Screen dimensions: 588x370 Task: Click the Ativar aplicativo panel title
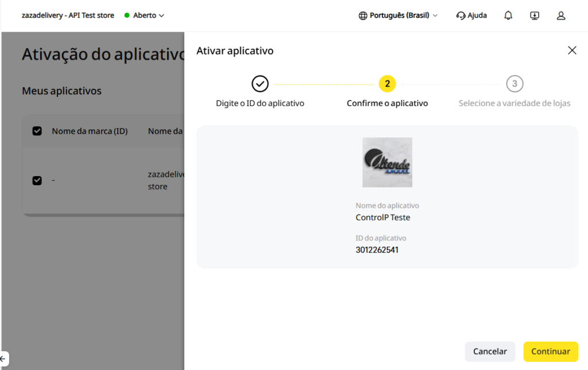point(235,50)
